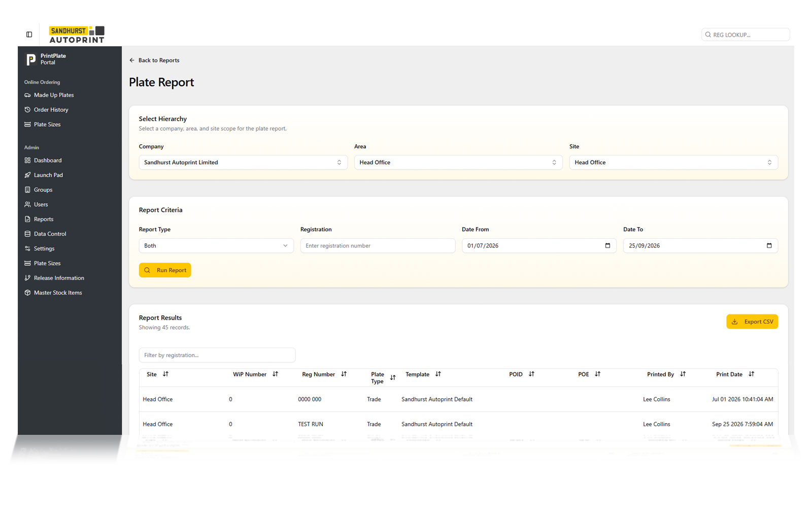This screenshot has width=812, height=508.
Task: Click the Master Stock Items box icon
Action: point(27,293)
